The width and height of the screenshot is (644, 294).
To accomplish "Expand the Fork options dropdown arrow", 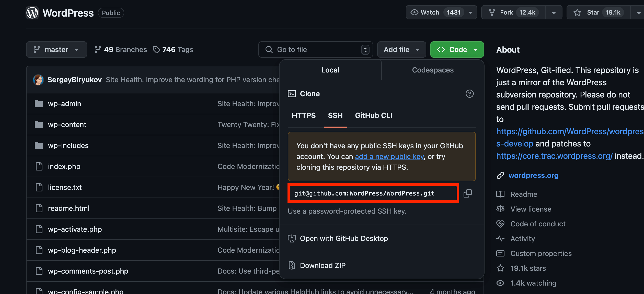I will point(554,12).
